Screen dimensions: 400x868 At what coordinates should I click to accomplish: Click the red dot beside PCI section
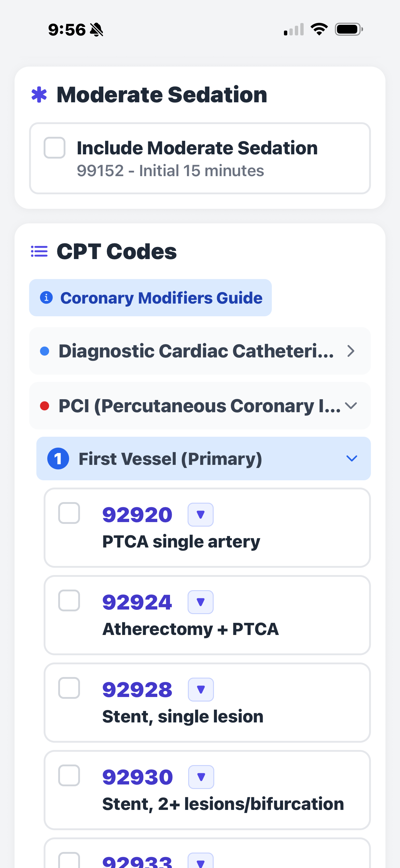click(x=45, y=406)
